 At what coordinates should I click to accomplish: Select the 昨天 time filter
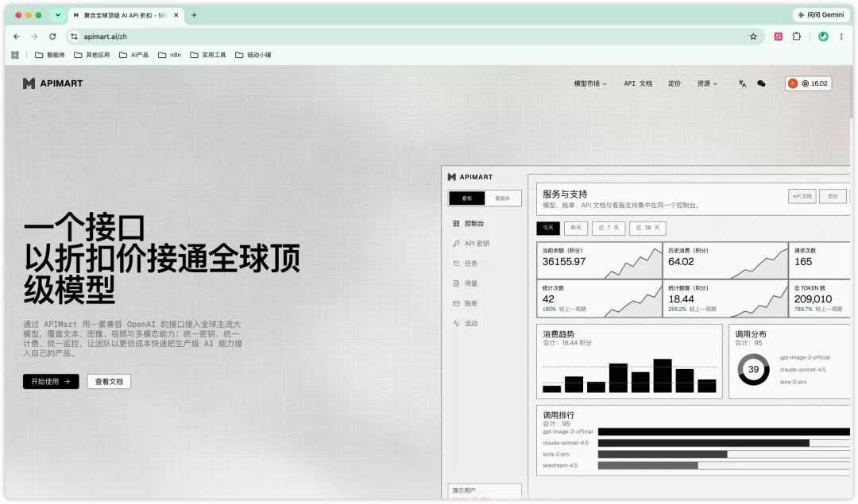pos(576,228)
